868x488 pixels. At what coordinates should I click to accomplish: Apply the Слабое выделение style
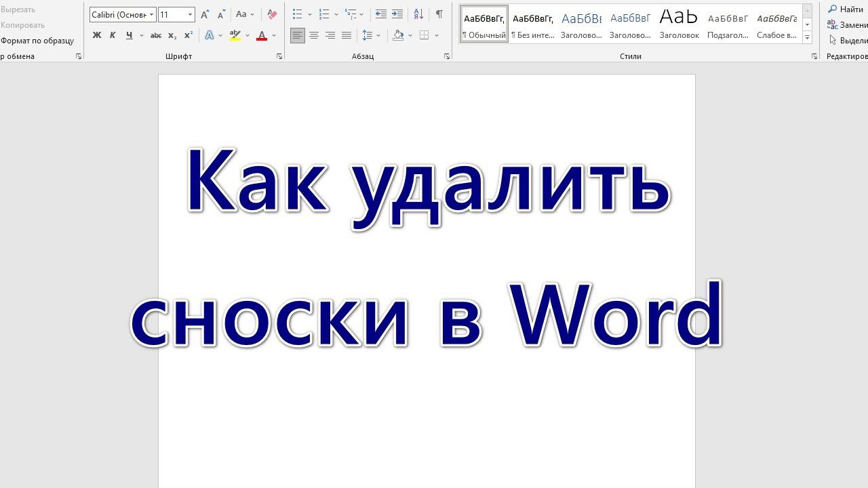(776, 24)
